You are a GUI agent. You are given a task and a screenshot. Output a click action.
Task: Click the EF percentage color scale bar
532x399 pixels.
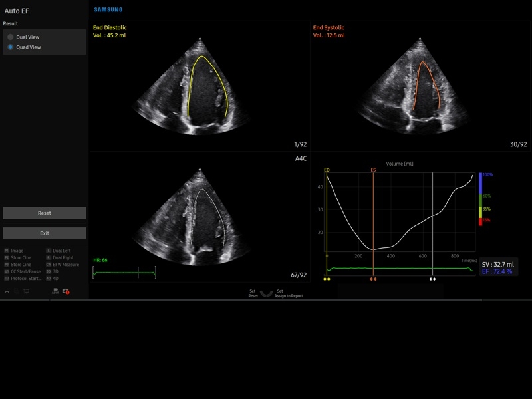click(x=481, y=199)
